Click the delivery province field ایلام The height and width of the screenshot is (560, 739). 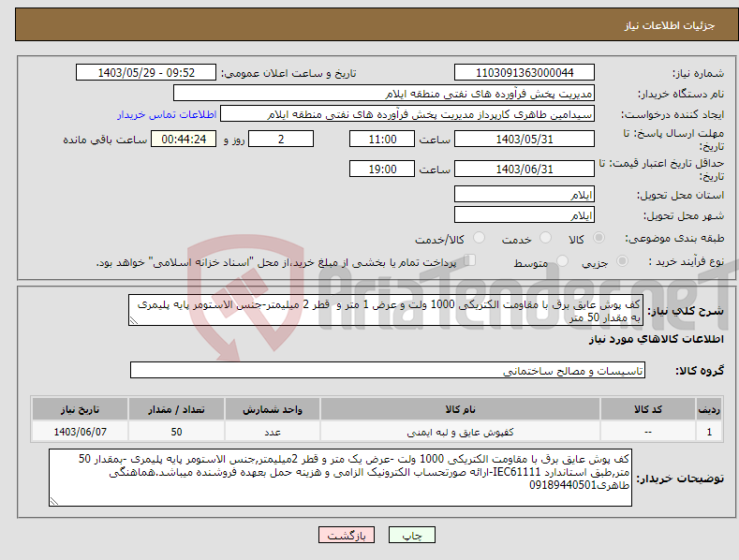[525, 194]
